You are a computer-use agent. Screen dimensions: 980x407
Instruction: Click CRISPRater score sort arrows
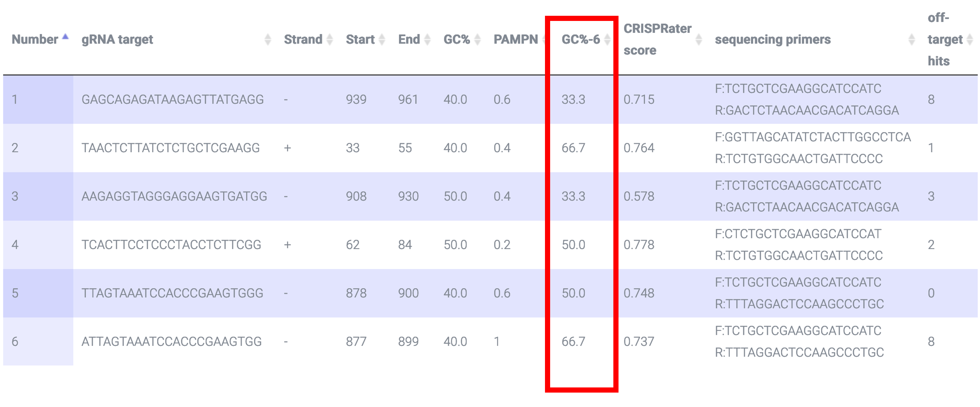tap(699, 39)
